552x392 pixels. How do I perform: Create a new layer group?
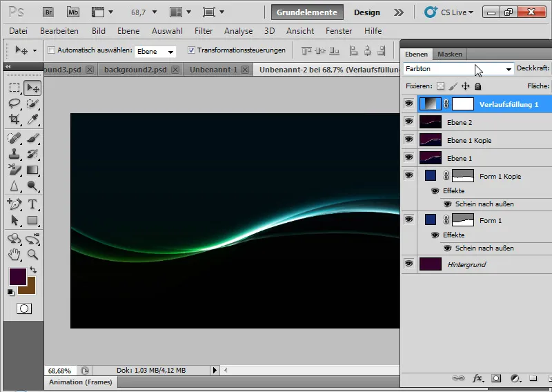point(533,378)
